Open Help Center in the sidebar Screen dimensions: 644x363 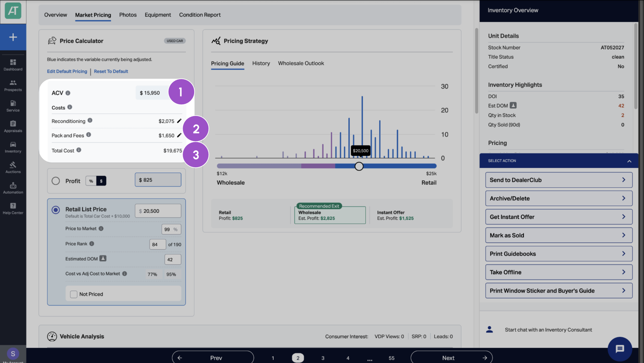coord(13,209)
